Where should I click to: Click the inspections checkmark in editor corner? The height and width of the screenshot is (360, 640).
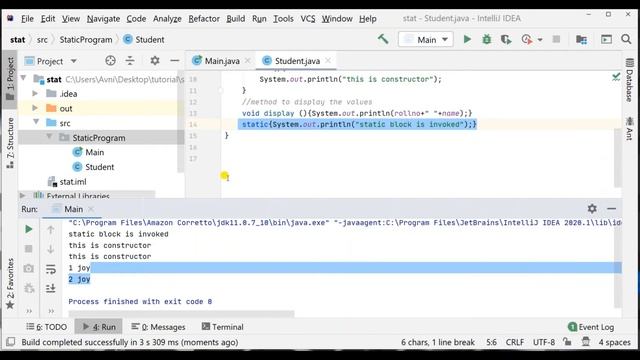pos(616,76)
